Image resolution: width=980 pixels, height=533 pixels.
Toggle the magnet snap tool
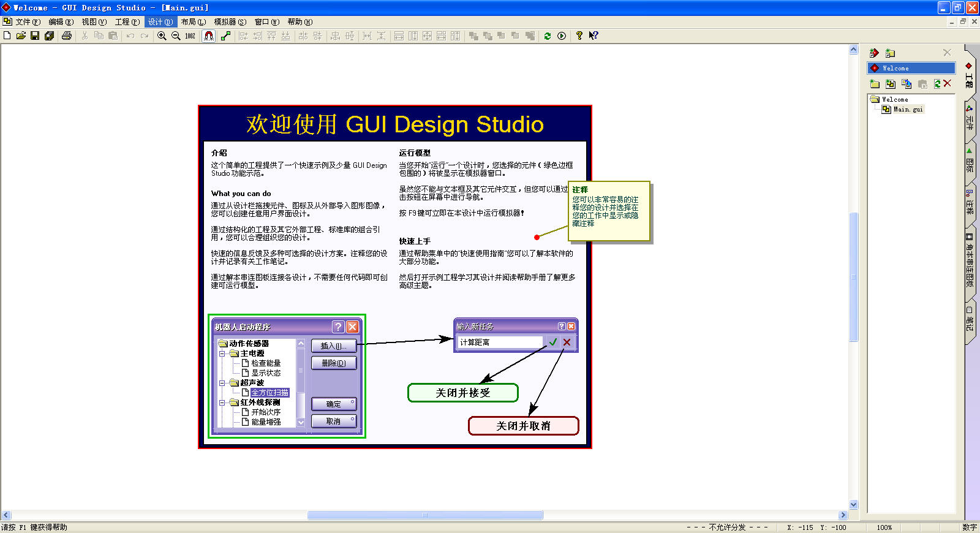209,36
